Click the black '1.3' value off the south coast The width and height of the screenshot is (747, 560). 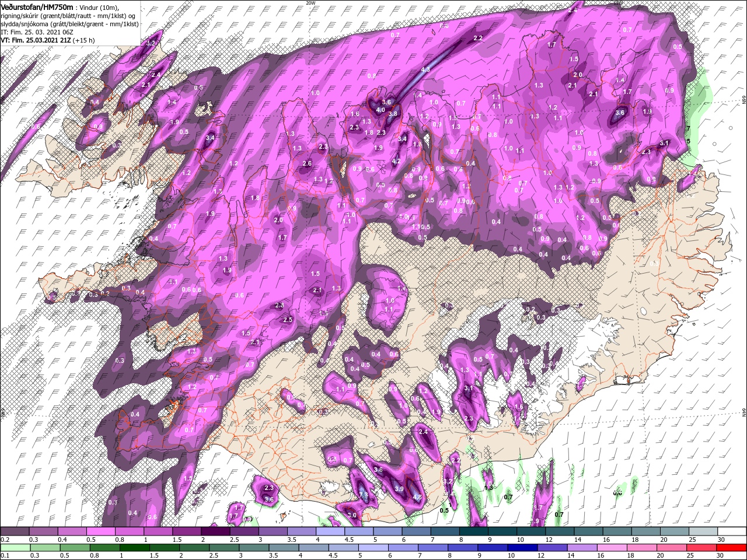coord(489,487)
